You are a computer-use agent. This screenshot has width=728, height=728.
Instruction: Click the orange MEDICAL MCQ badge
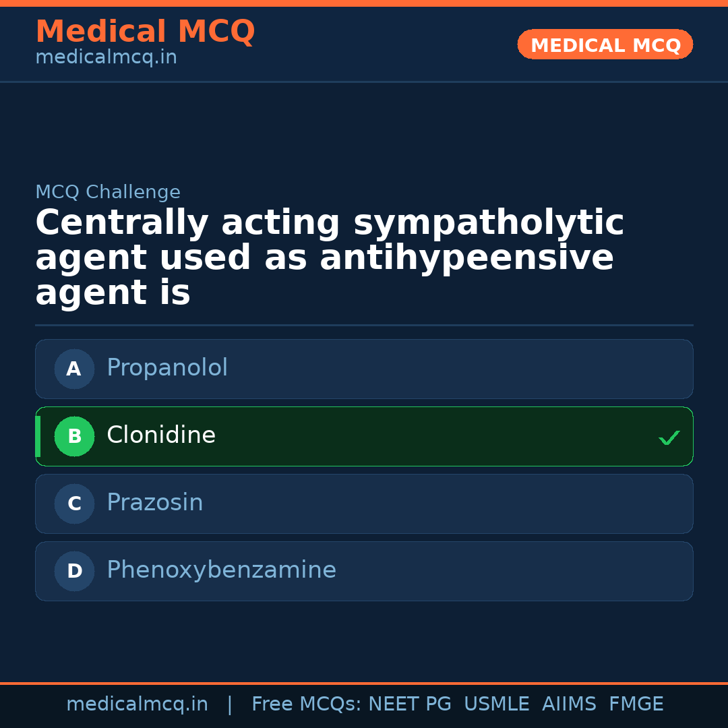coord(605,44)
